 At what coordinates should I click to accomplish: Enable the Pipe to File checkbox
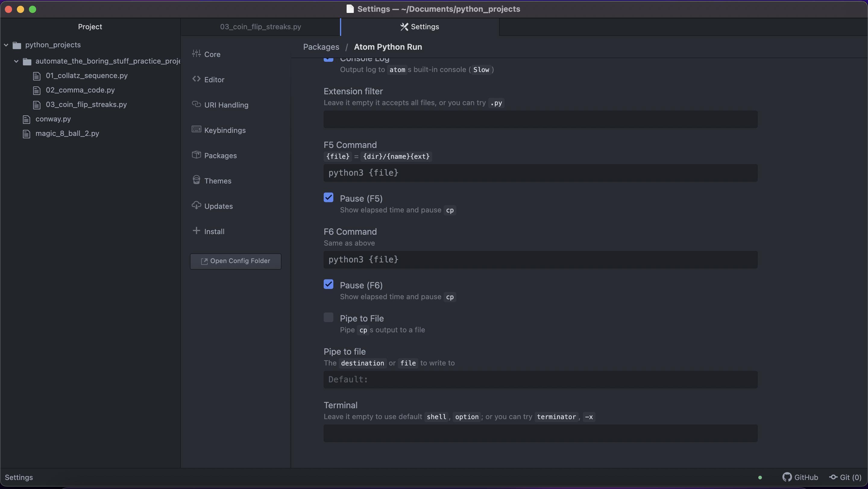point(328,318)
